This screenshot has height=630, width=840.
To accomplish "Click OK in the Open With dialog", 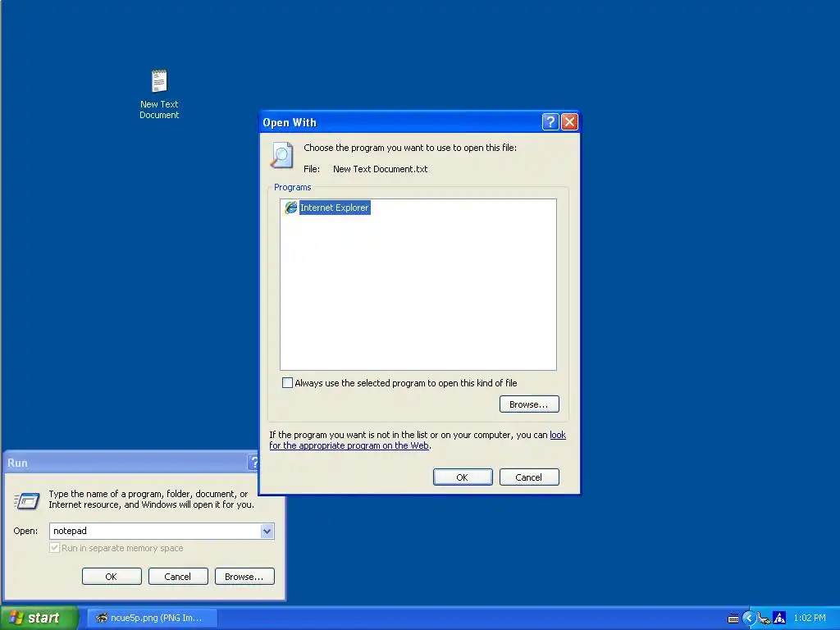I will click(463, 477).
